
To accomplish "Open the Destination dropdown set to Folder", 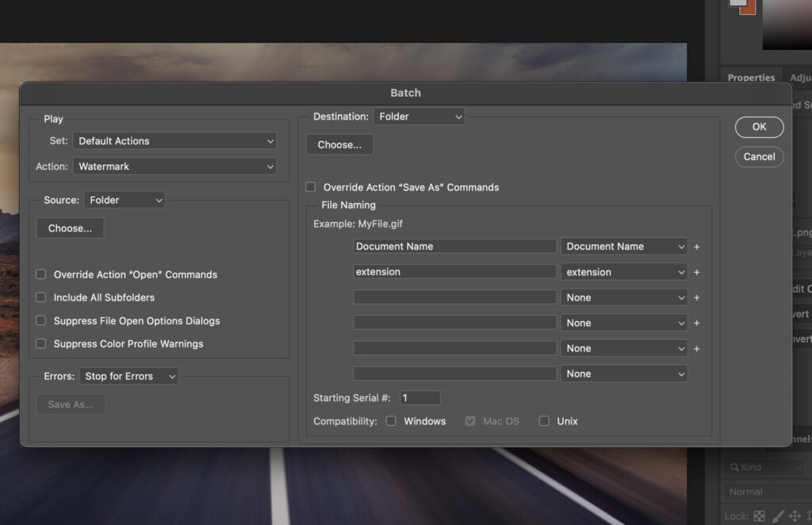I will pos(419,116).
